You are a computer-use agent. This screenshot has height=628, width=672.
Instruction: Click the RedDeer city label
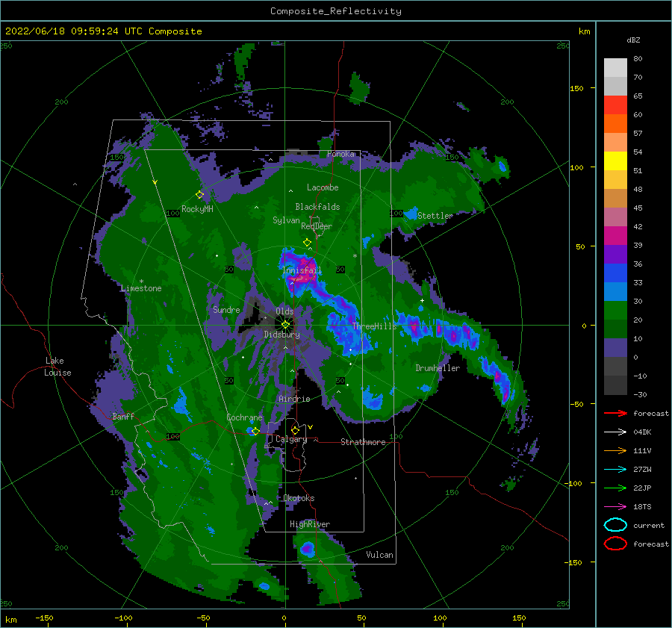317,226
